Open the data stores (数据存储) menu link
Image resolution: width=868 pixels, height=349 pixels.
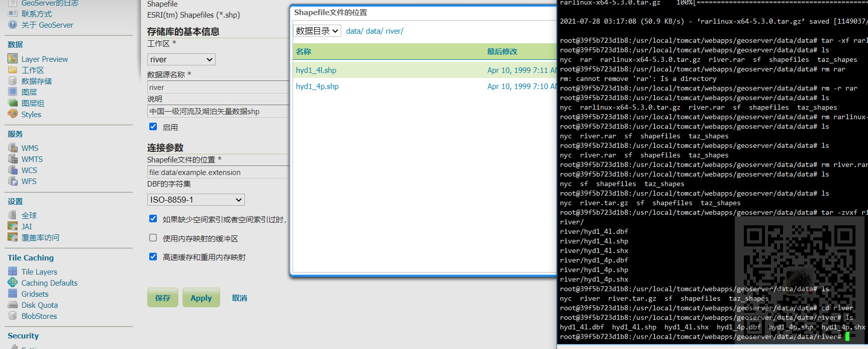click(37, 81)
